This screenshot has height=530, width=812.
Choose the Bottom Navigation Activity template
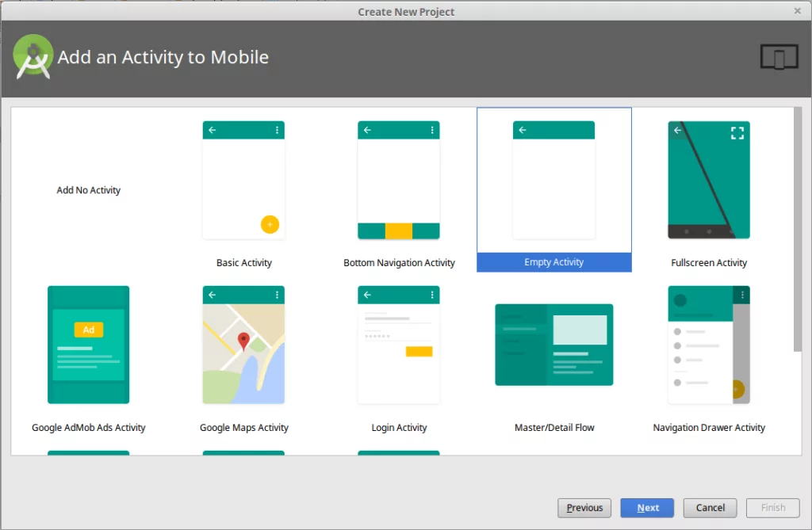398,181
